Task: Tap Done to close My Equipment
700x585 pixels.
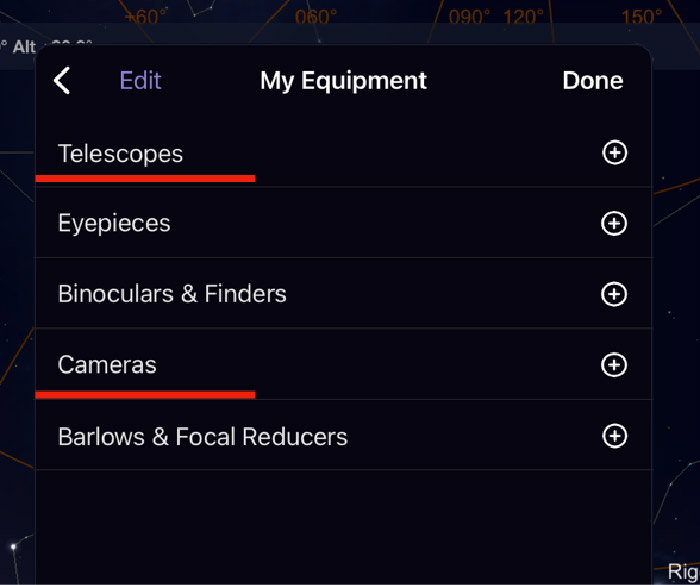Action: point(592,80)
